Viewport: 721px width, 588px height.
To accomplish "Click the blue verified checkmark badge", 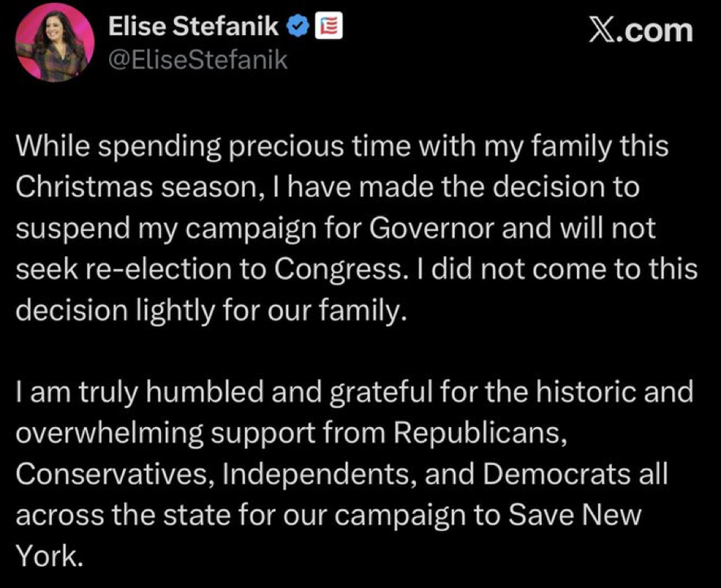I will pos(298,28).
